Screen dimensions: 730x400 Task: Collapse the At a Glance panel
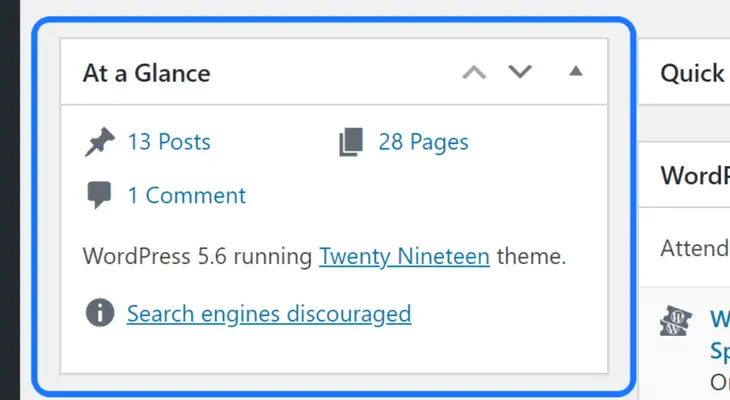(x=575, y=71)
